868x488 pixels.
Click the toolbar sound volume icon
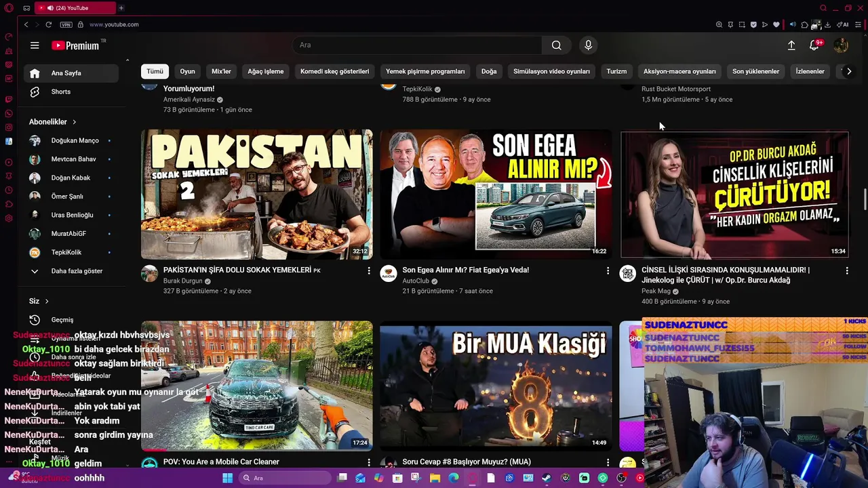point(793,24)
